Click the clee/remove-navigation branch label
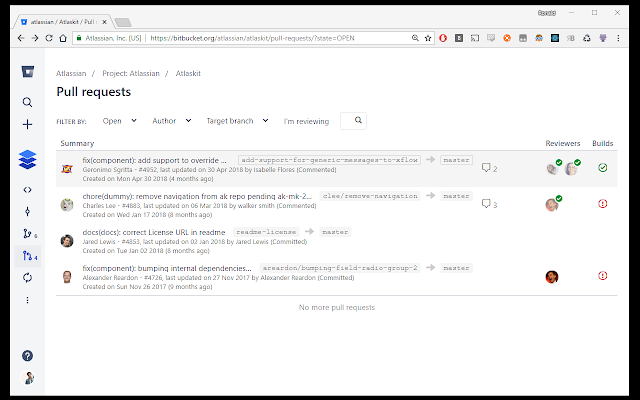Image resolution: width=640 pixels, height=400 pixels. tap(370, 196)
